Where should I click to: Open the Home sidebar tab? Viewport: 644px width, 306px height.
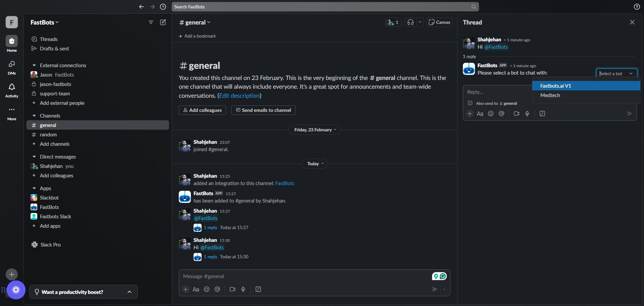tap(12, 44)
